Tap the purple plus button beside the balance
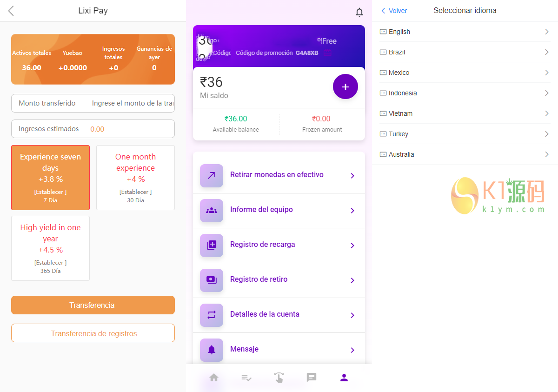This screenshot has height=392, width=558. [345, 86]
